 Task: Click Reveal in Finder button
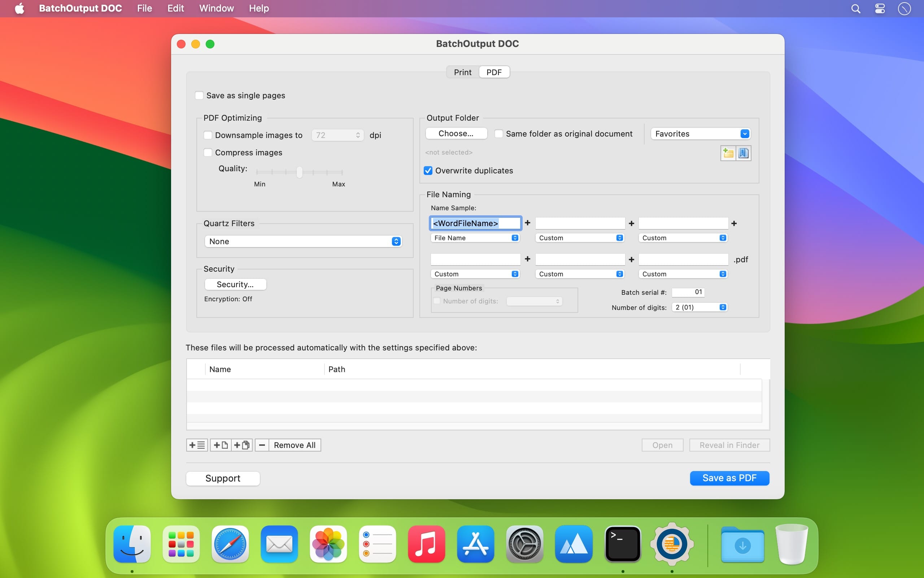click(x=729, y=445)
